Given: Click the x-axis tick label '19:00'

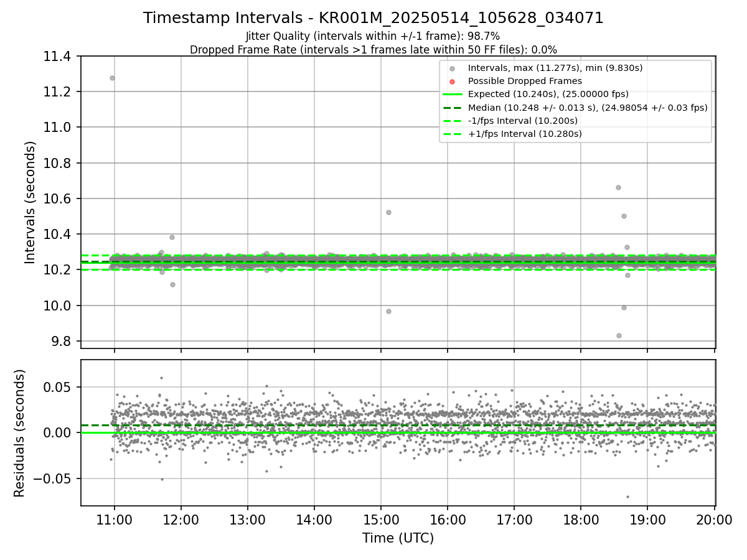Looking at the screenshot, I should (x=647, y=520).
